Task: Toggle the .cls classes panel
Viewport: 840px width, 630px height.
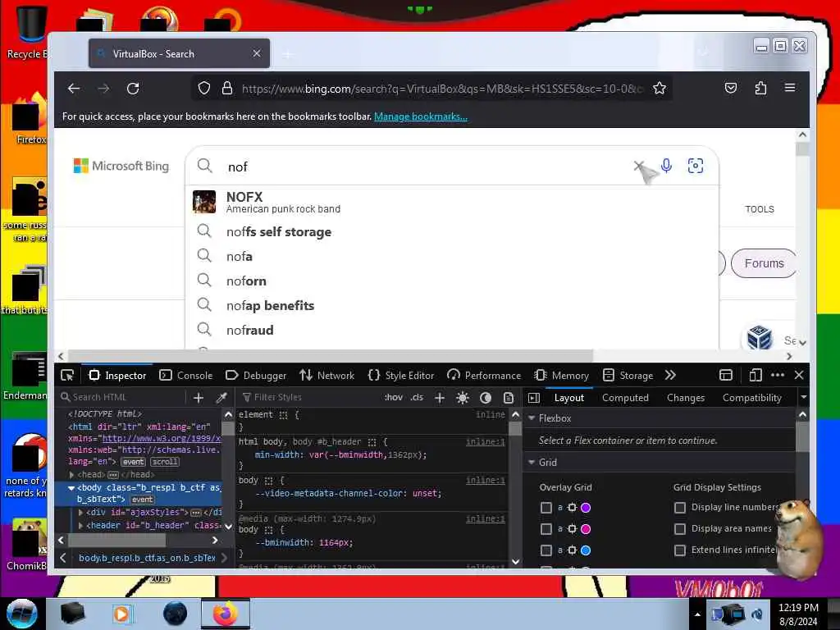Action: [417, 398]
